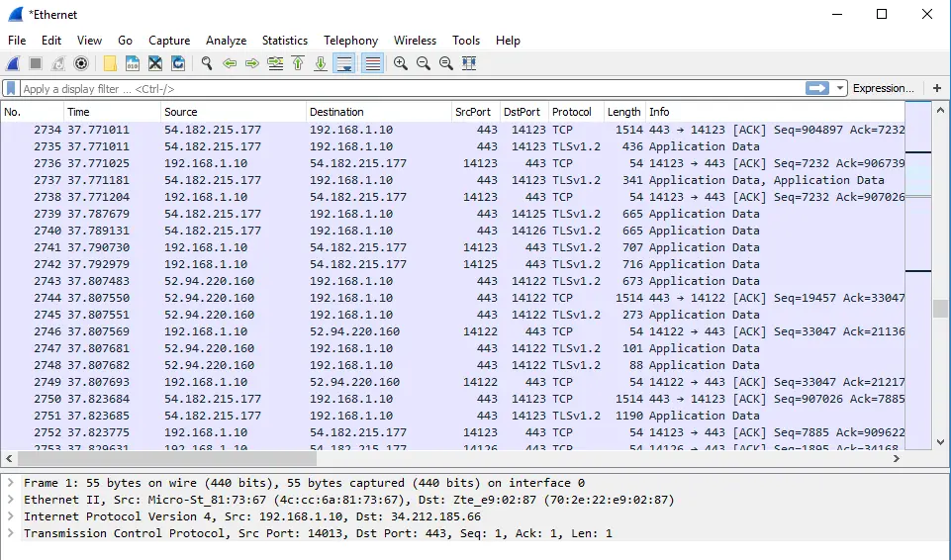The image size is (951, 560).
Task: Save this capture file
Action: point(133,63)
